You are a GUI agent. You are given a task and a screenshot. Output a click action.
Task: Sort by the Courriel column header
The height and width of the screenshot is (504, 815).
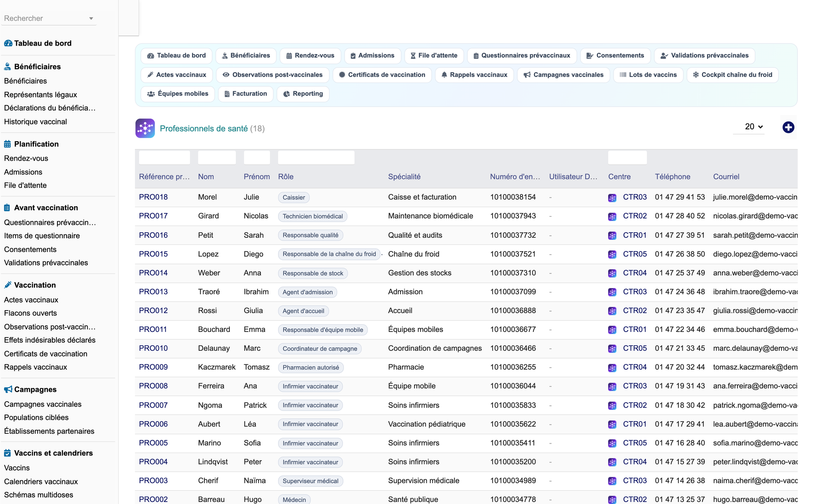click(726, 177)
